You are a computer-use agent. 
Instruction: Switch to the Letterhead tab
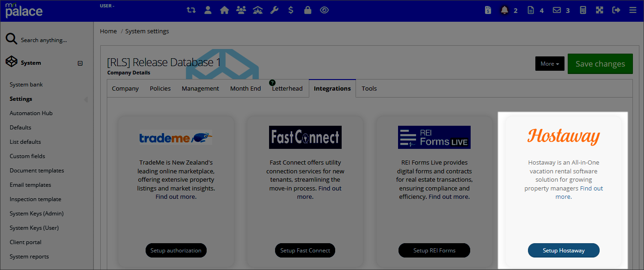coord(287,88)
